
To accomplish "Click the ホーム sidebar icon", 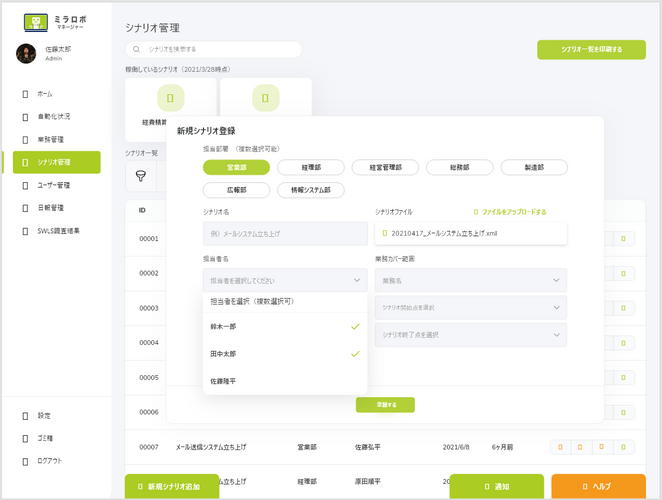I will click(x=25, y=93).
